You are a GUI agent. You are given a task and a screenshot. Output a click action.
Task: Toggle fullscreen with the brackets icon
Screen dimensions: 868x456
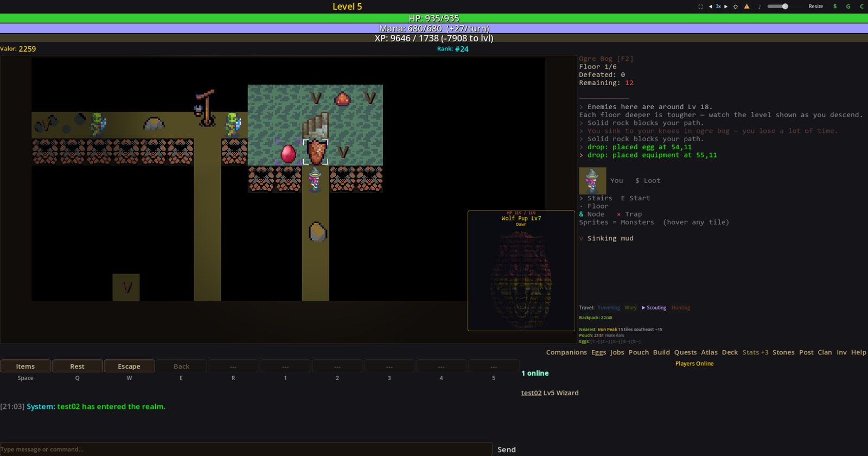700,7
